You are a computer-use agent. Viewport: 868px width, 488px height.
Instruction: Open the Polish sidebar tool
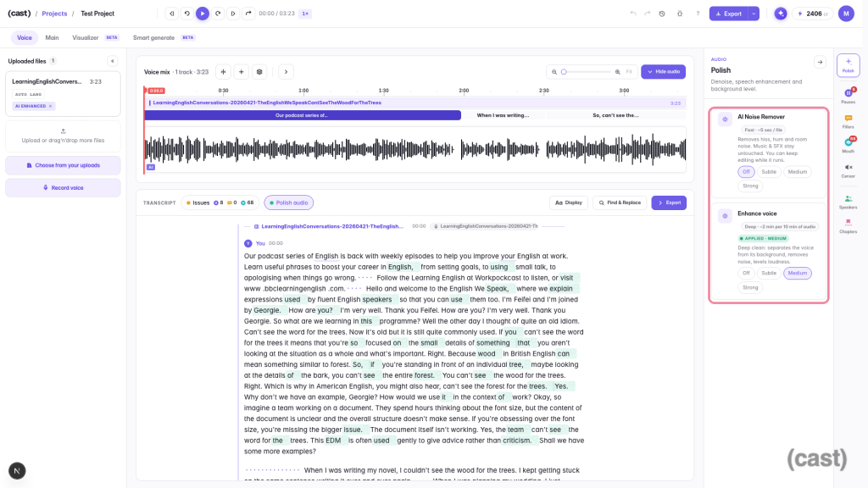click(848, 65)
